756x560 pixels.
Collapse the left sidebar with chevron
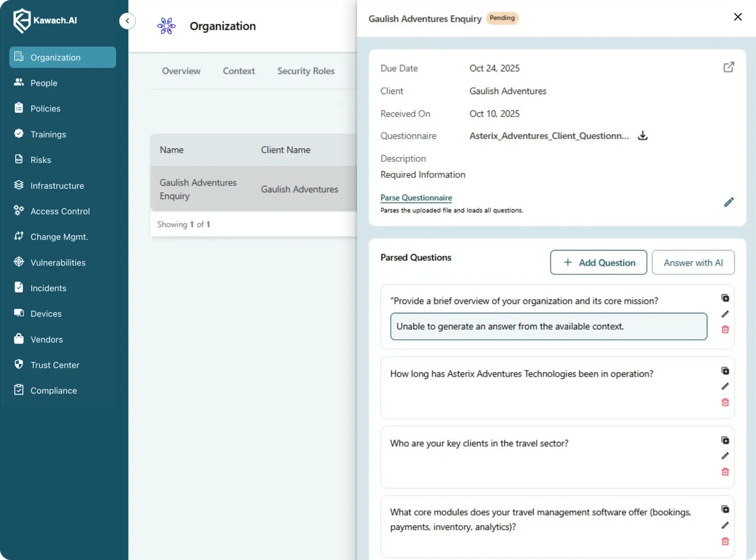127,21
